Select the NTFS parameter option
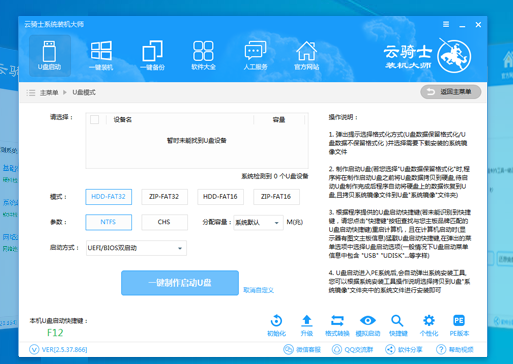The width and height of the screenshot is (513, 364). (109, 222)
